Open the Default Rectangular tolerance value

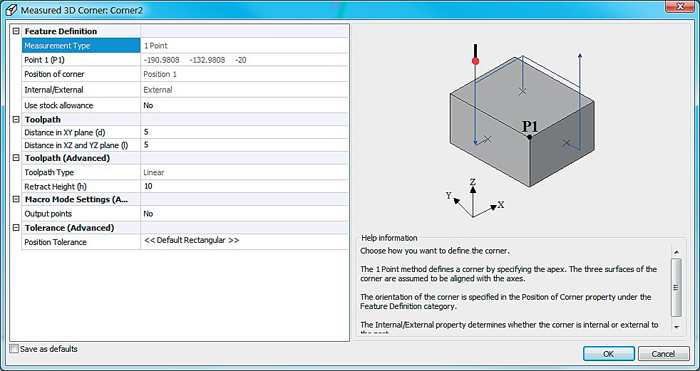[x=244, y=241]
